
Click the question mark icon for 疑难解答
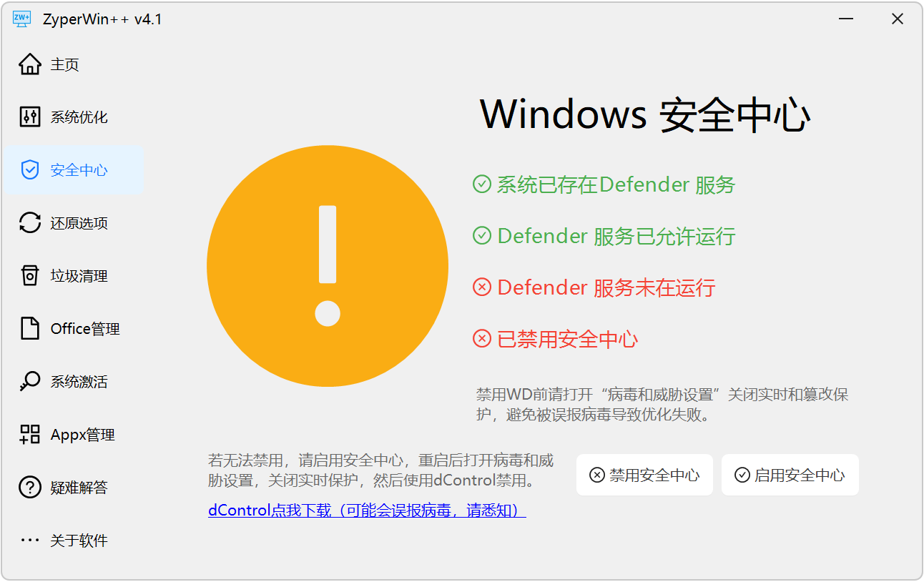[30, 488]
